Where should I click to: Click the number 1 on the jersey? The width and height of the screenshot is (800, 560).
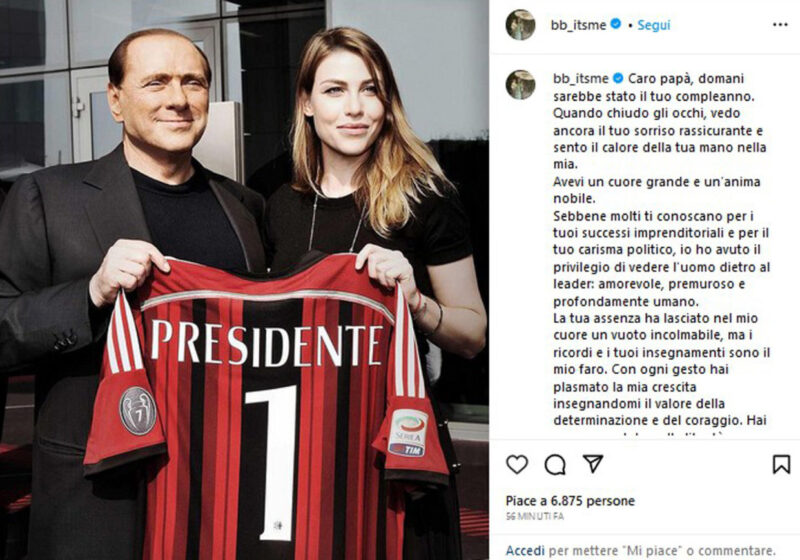pos(272,463)
